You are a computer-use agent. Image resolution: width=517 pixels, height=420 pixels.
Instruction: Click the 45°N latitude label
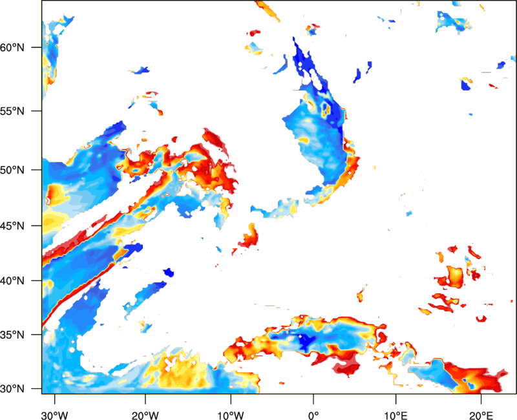tap(12, 226)
